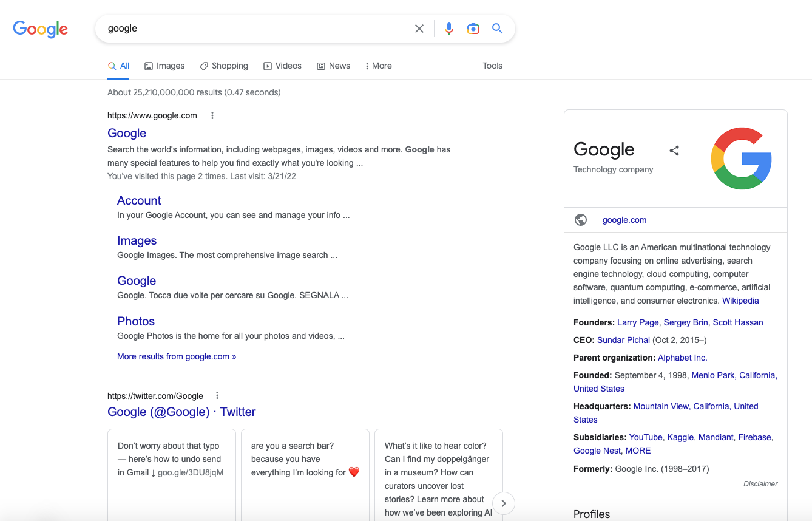Show next tweets with carousel arrow
Image resolution: width=812 pixels, height=521 pixels.
(504, 503)
